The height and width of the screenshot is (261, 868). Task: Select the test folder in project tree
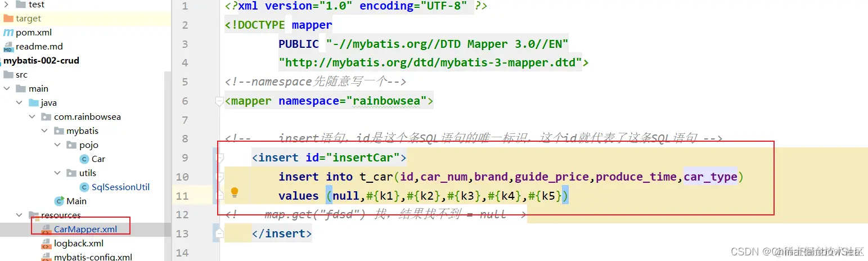click(x=37, y=4)
